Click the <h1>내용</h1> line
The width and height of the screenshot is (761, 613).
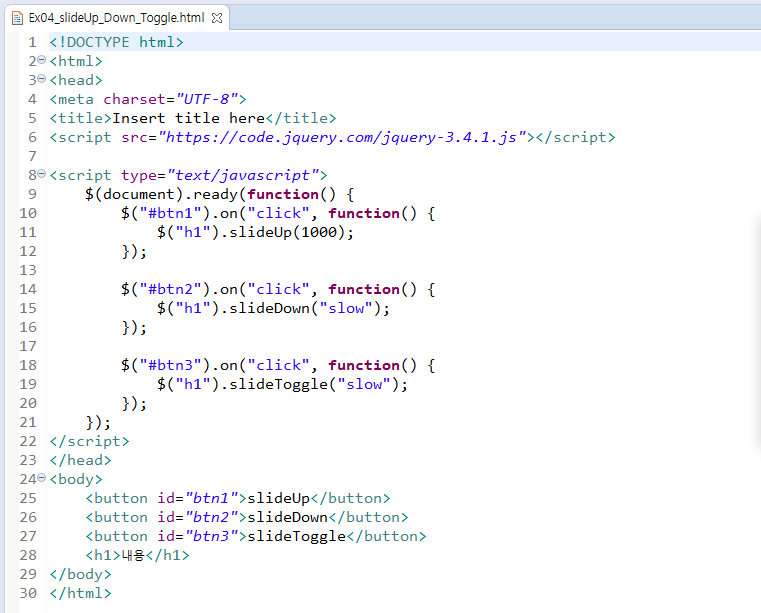click(x=137, y=555)
